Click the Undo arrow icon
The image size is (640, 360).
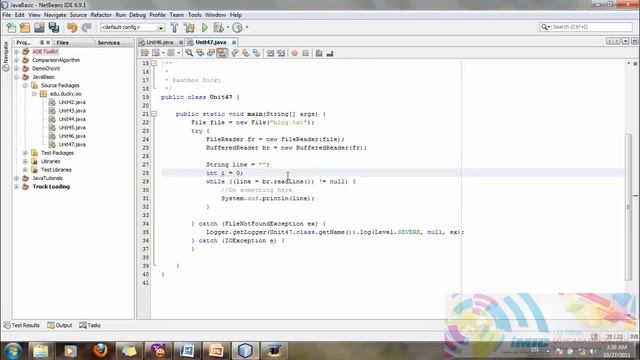click(x=72, y=27)
